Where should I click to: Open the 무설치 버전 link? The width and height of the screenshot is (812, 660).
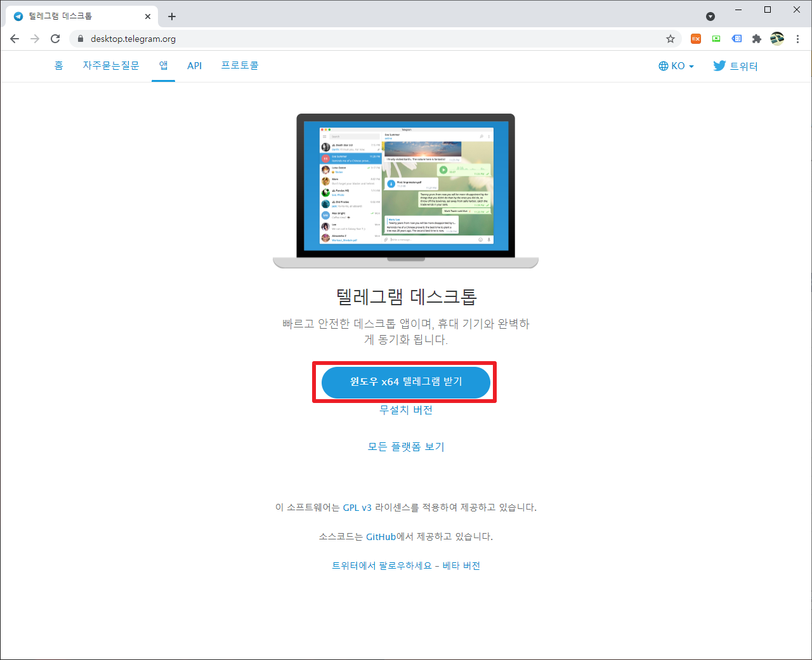406,410
